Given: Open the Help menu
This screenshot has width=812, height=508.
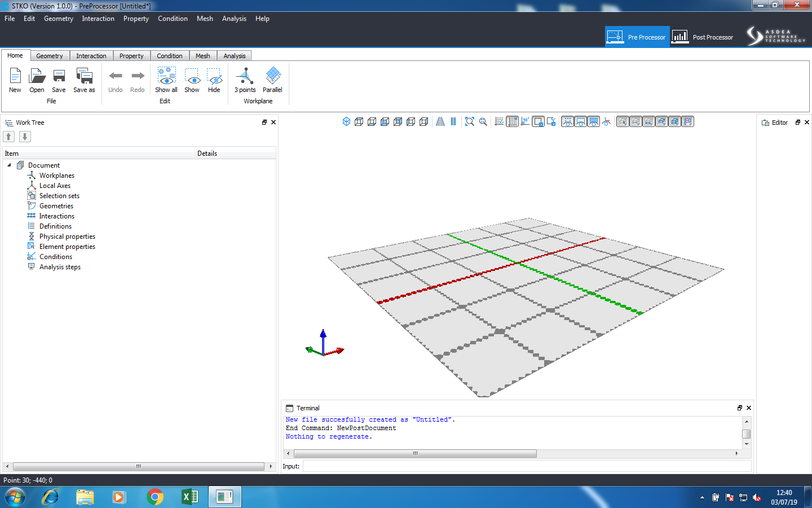Looking at the screenshot, I should 262,19.
